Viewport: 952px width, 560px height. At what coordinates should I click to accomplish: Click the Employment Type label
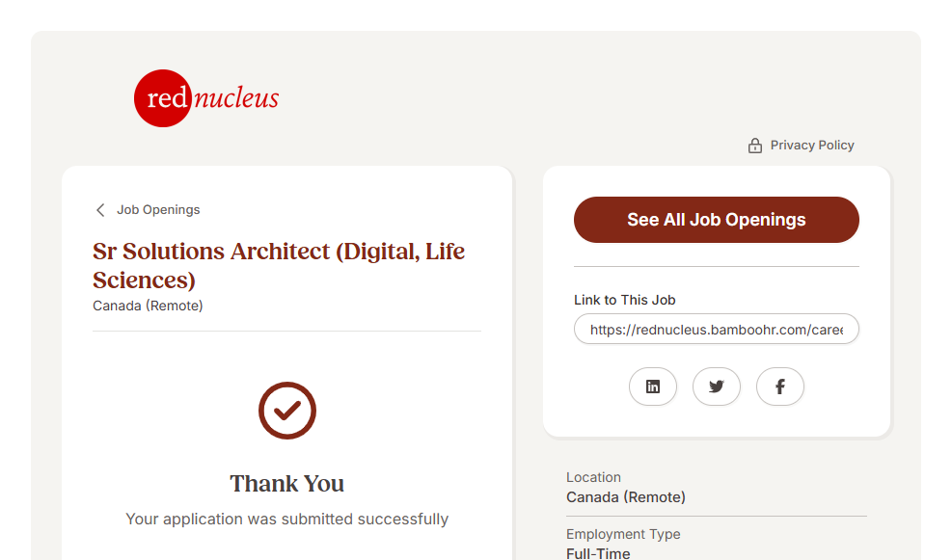point(623,534)
